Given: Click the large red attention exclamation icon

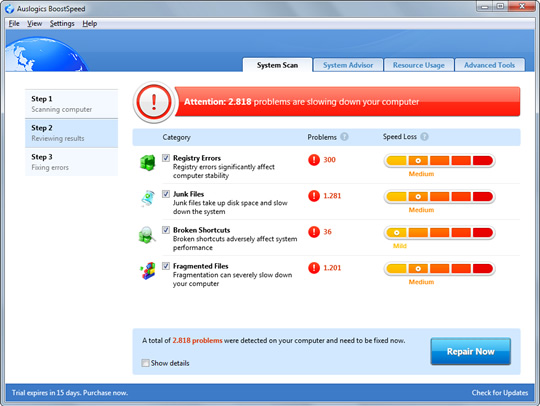Looking at the screenshot, I should (x=154, y=102).
